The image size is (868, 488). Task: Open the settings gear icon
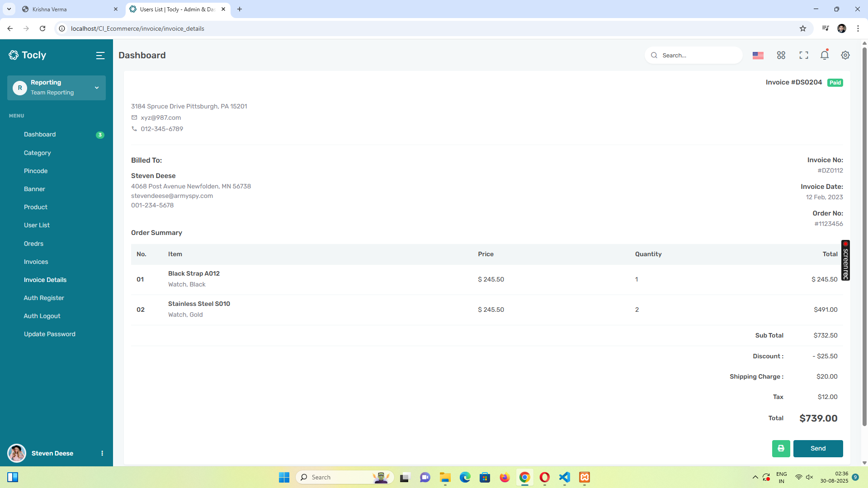click(845, 55)
